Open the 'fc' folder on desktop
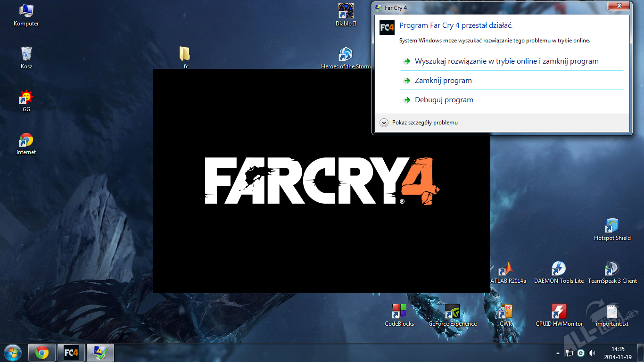Viewport: 644px width, 362px height. coord(185,54)
